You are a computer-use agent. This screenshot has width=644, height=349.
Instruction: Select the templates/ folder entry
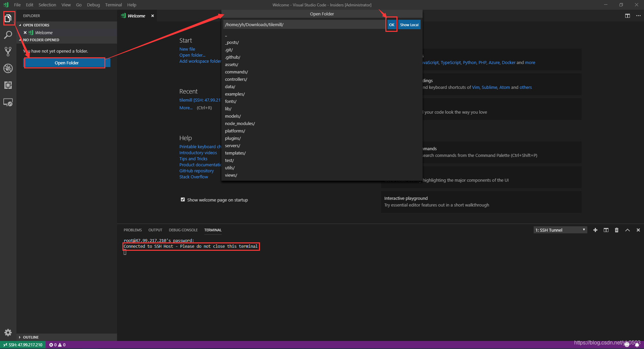[322, 153]
